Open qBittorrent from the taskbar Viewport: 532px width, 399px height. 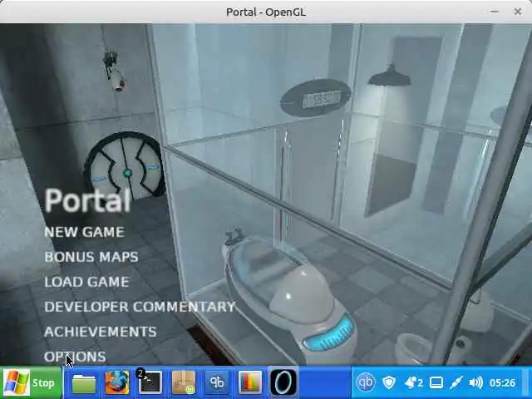[x=217, y=382]
